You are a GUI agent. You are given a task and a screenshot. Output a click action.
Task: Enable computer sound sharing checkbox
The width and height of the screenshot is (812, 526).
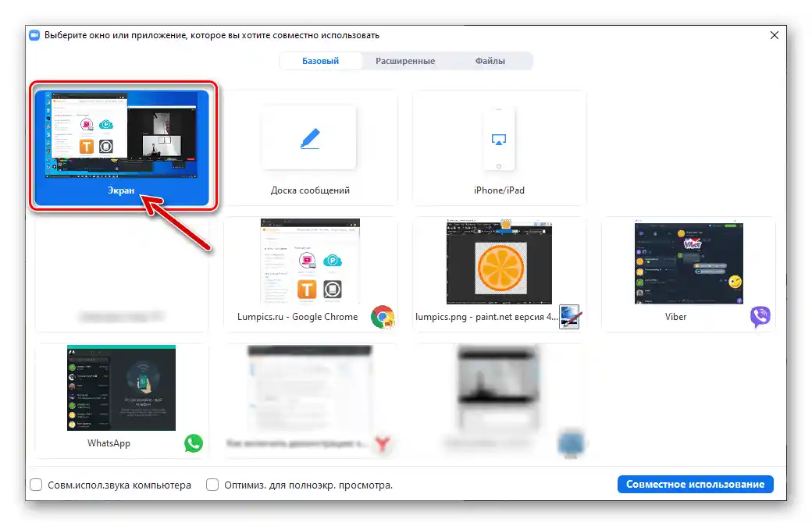click(x=36, y=485)
